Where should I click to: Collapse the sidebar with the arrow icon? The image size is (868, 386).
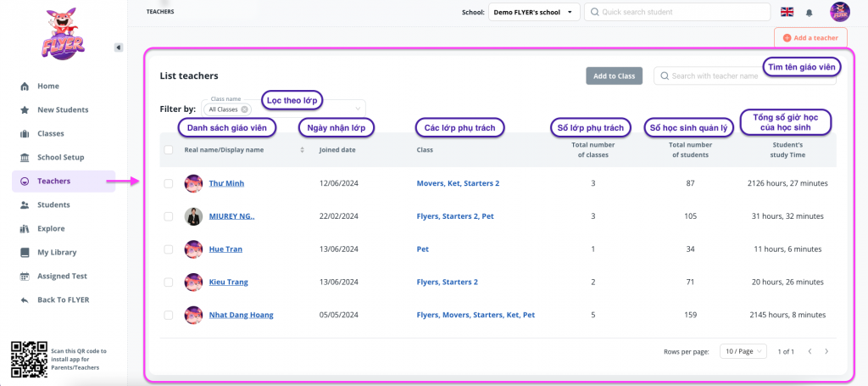[x=119, y=48]
